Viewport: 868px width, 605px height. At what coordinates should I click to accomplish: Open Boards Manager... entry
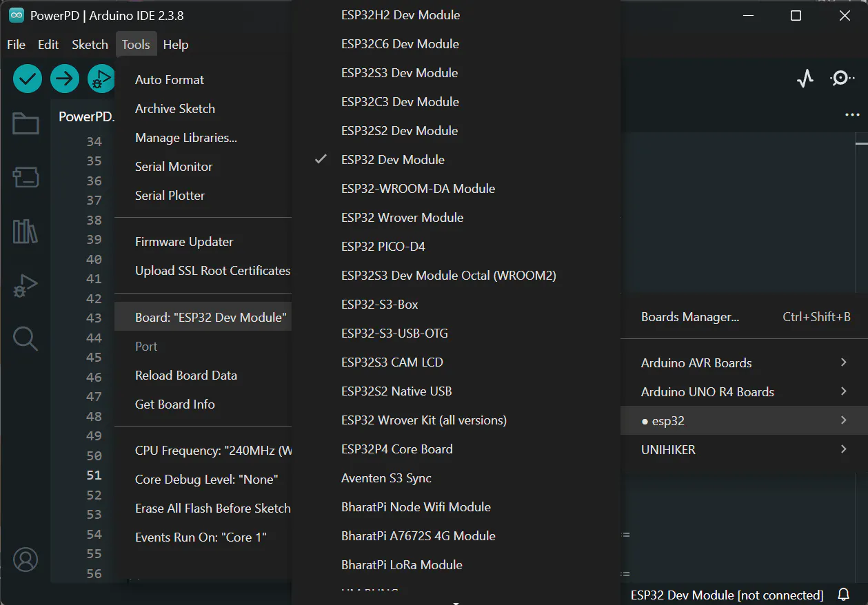point(744,318)
